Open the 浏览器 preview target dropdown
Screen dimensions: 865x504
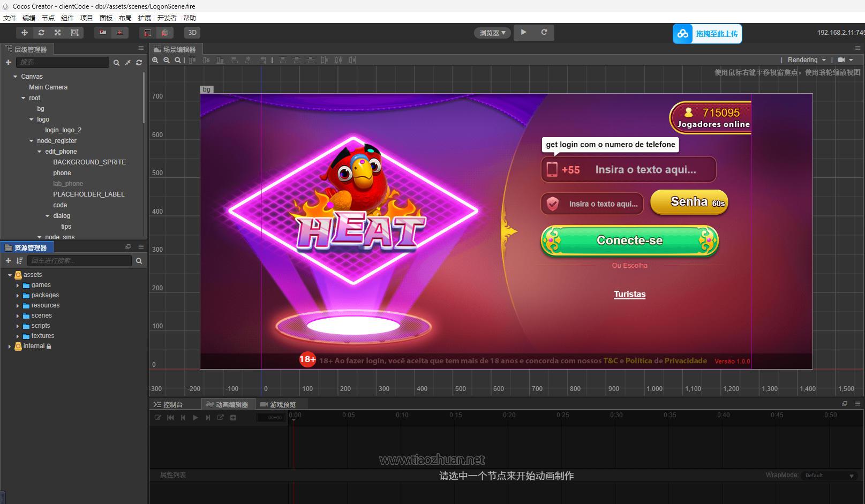point(492,32)
